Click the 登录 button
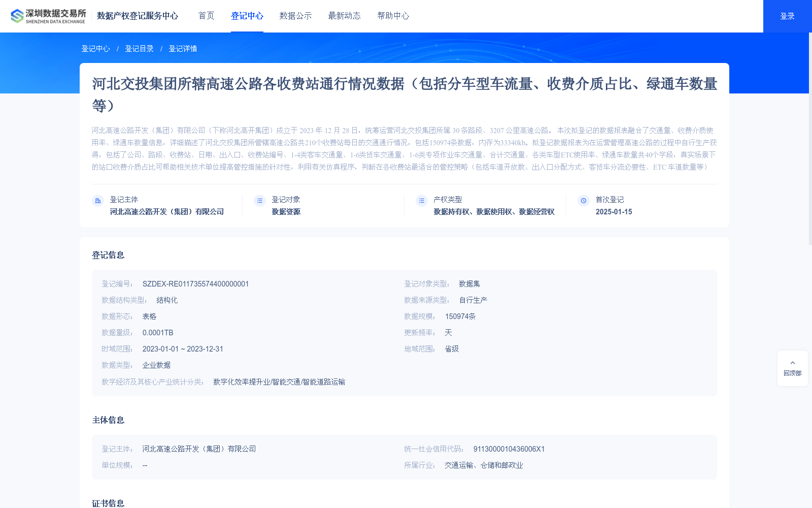The image size is (812, 508). pos(788,16)
